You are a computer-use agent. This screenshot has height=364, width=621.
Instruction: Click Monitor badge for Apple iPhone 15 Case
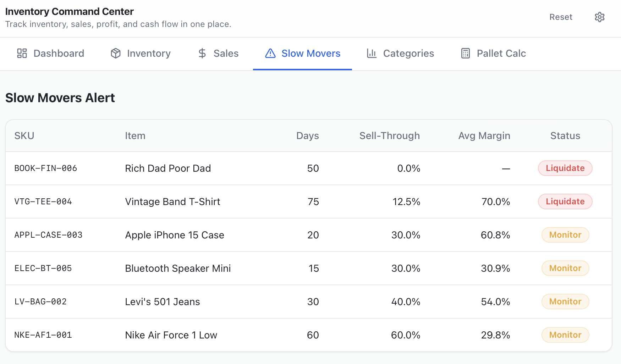[565, 235]
